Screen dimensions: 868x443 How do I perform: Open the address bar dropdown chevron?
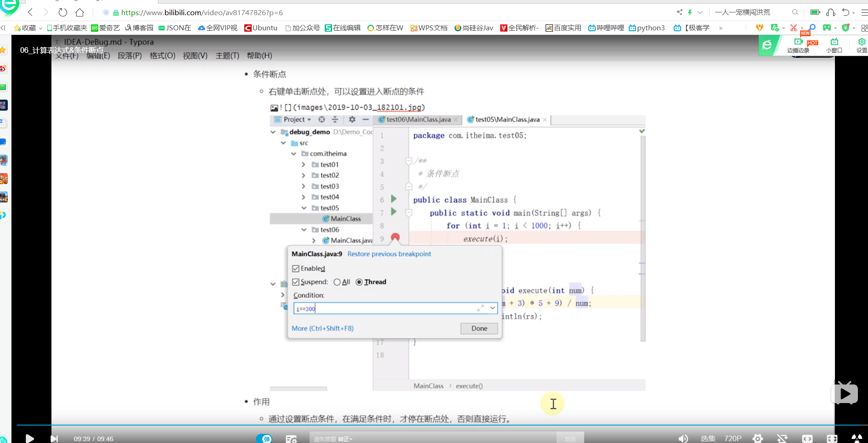[700, 12]
